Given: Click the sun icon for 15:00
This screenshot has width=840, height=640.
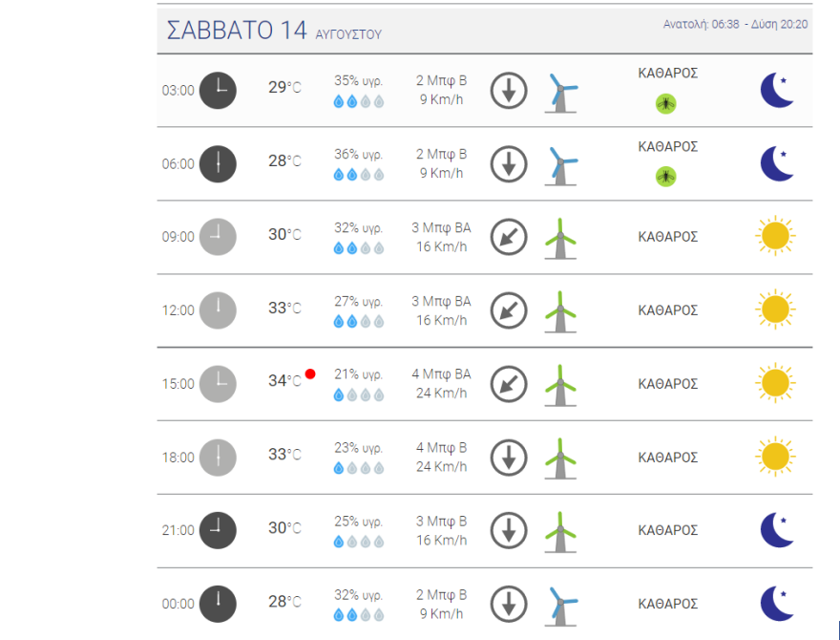Looking at the screenshot, I should point(775,383).
